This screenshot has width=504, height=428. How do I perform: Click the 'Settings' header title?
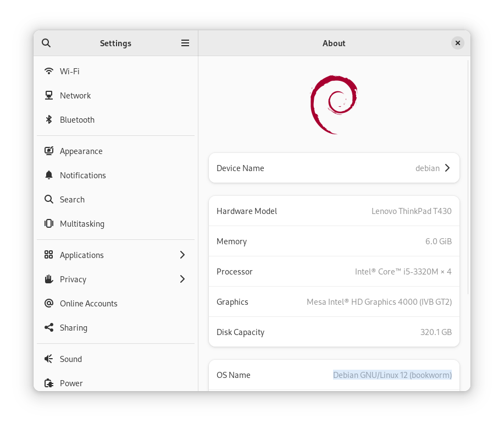pos(115,43)
